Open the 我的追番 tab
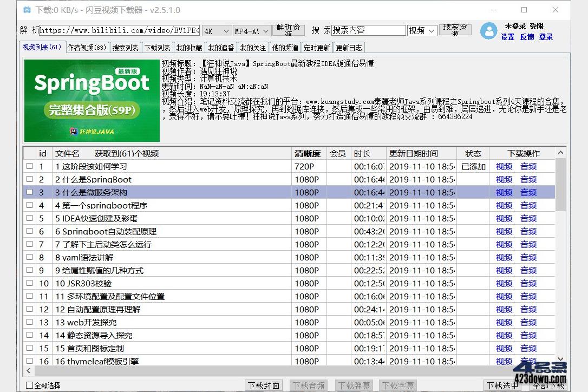Image resolution: width=588 pixels, height=392 pixels. pos(221,48)
